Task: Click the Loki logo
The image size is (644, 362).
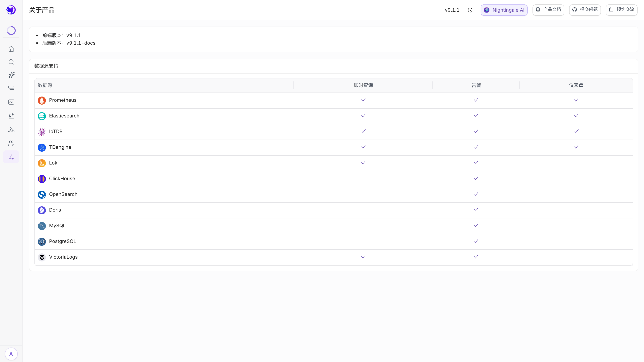Action: 42,163
